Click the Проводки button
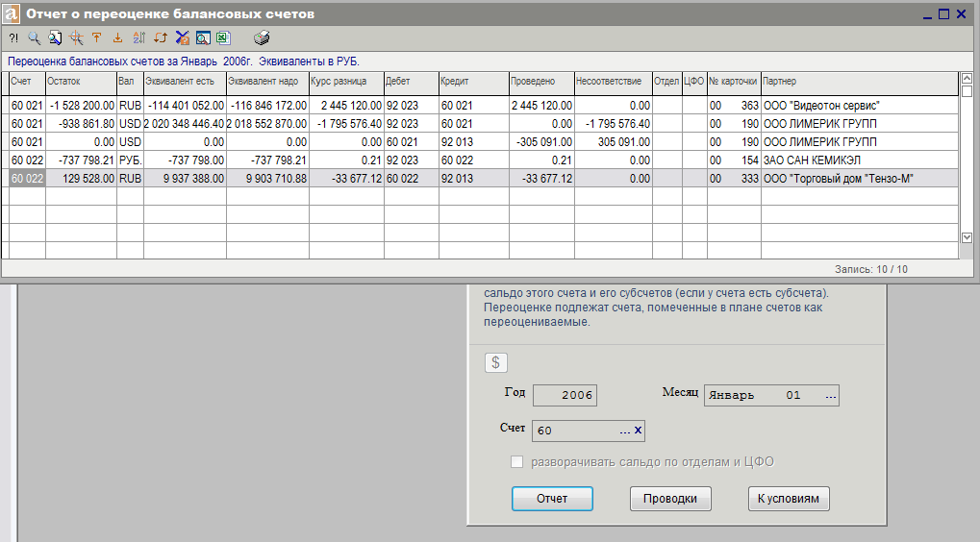 tap(670, 499)
